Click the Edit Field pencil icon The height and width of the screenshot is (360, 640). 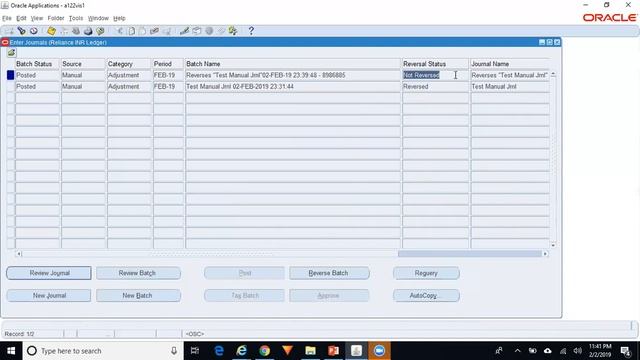(x=184, y=31)
